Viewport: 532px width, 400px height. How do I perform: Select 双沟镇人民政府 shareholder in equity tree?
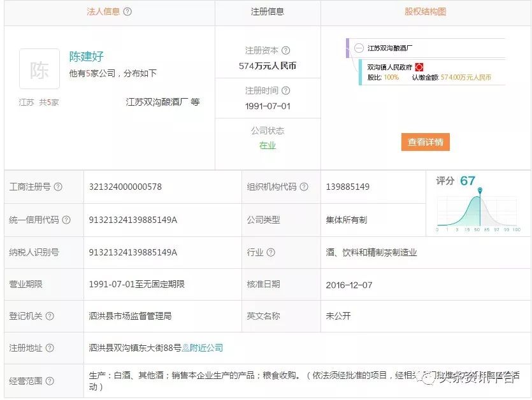pos(389,67)
